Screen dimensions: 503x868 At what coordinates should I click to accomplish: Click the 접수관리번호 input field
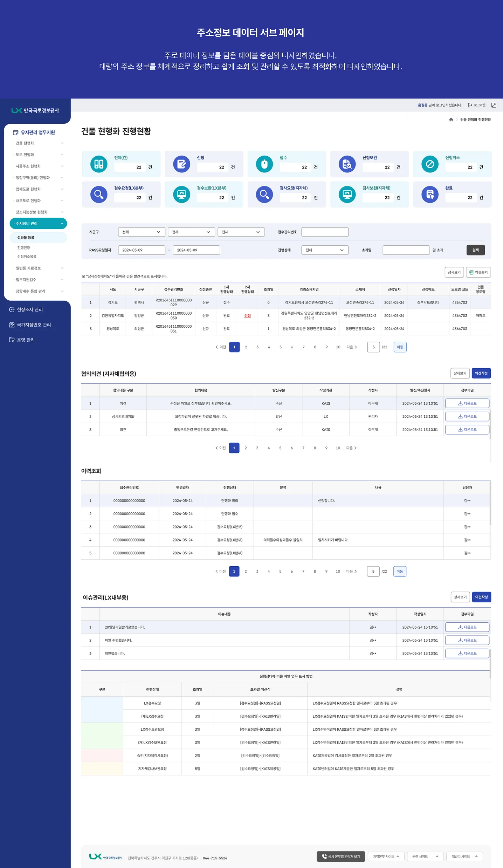[x=325, y=232]
